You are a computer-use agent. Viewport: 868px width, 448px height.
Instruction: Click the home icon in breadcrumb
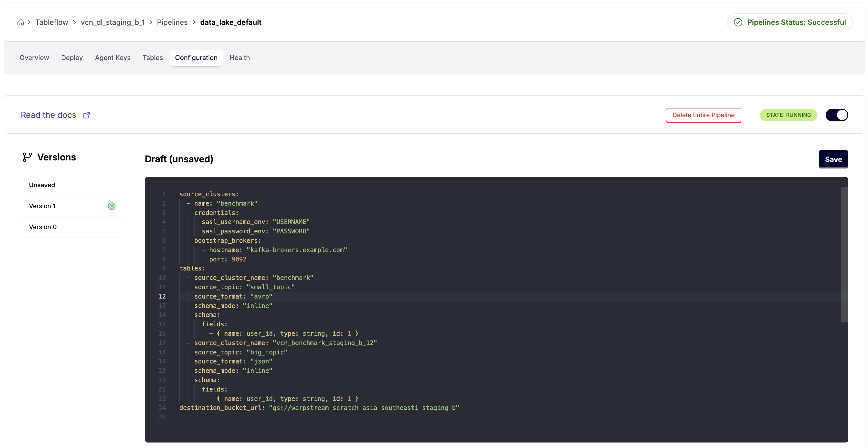pos(21,22)
